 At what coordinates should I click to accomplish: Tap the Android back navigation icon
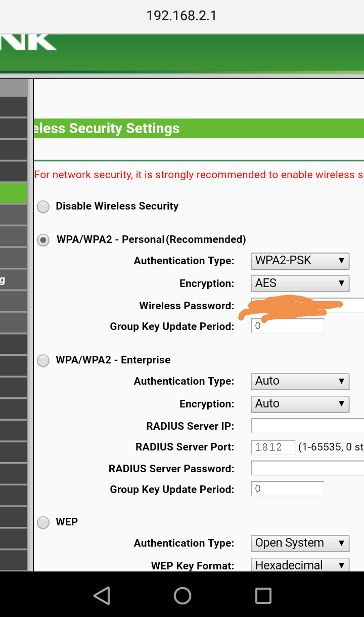click(102, 596)
